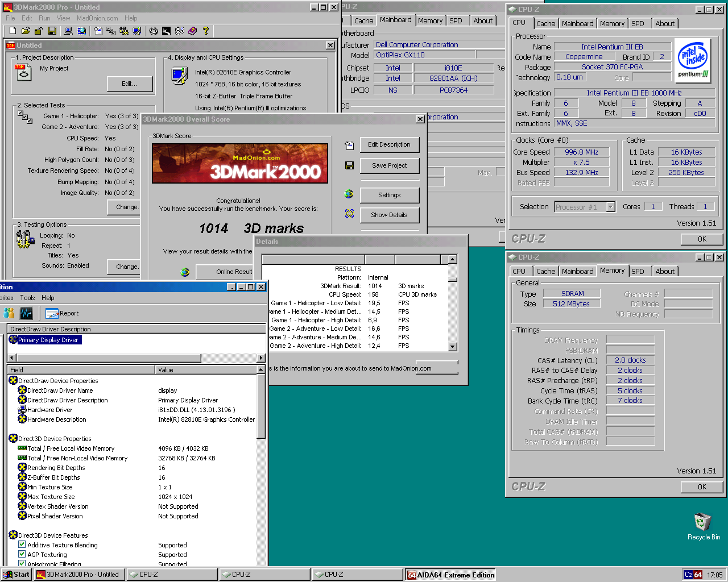Viewport: 728px width, 582px height.
Task: Click the AIDA64 users icon in toolbar
Action: [x=9, y=313]
